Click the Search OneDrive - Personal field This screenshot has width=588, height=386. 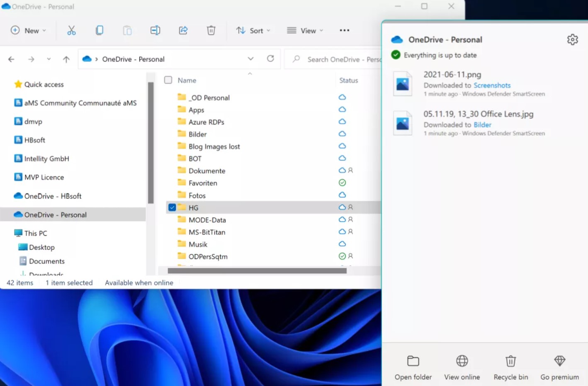click(334, 59)
